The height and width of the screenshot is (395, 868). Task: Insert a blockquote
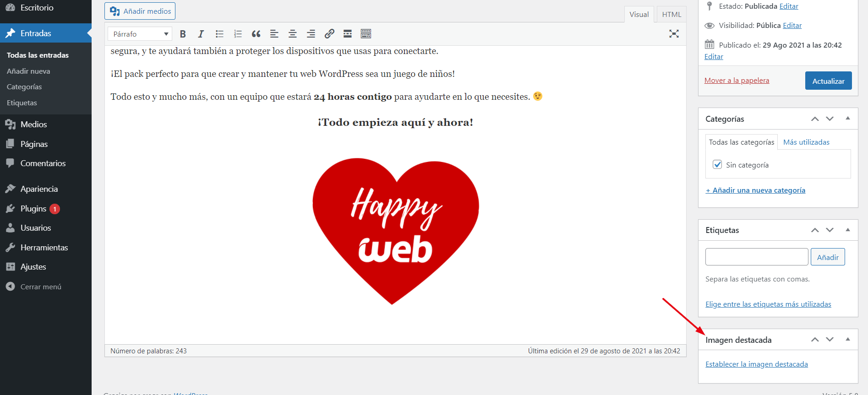(256, 34)
